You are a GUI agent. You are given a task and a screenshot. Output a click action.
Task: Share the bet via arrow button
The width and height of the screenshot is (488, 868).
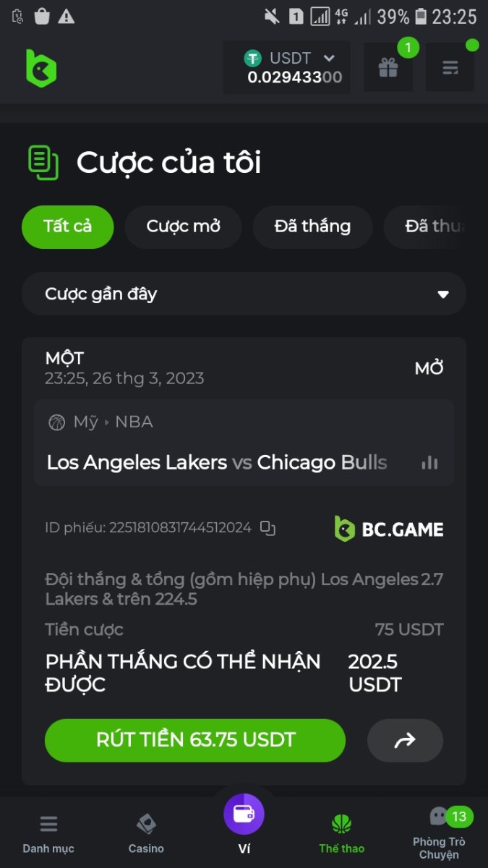pos(405,740)
